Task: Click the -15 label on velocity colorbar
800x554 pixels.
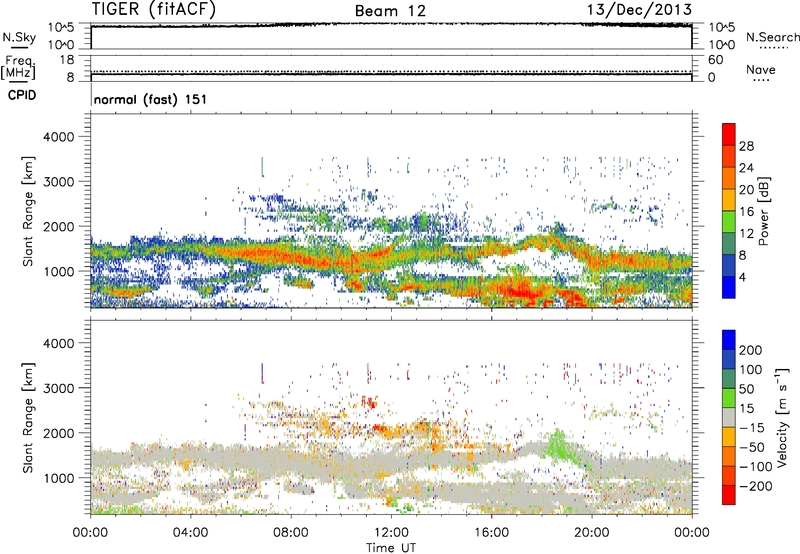Action: click(x=752, y=428)
